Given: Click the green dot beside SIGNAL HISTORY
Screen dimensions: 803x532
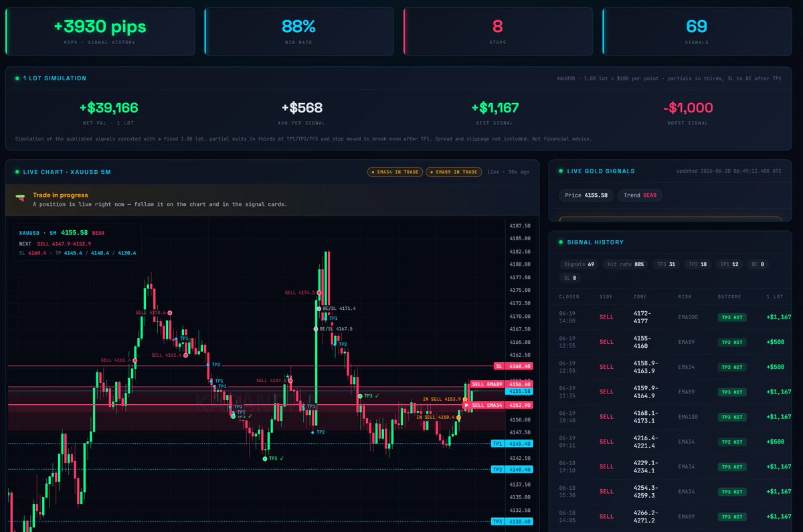Looking at the screenshot, I should pyautogui.click(x=561, y=242).
